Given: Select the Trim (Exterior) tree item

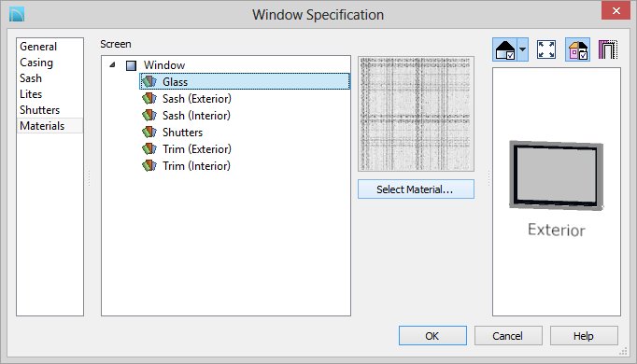Looking at the screenshot, I should tap(197, 149).
